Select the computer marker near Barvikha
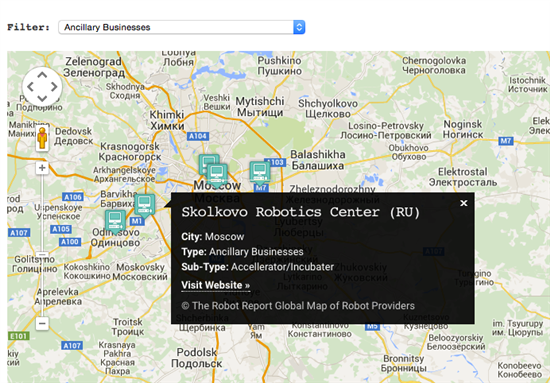Screen dimensions: 550x383 click(x=145, y=206)
